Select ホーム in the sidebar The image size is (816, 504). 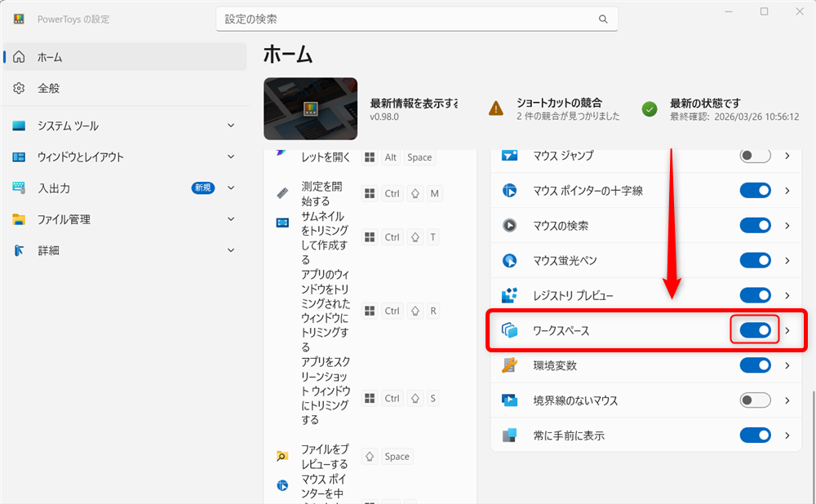click(122, 57)
